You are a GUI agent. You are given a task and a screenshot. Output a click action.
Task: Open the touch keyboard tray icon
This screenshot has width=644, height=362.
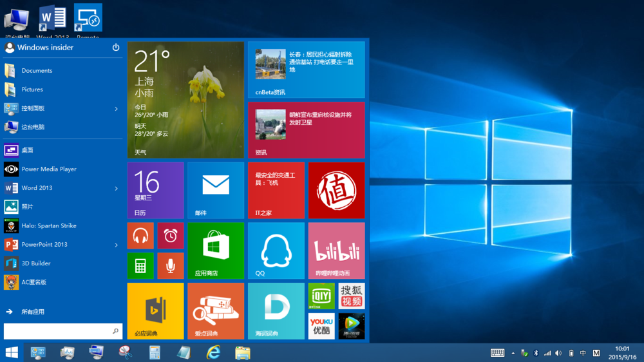(x=497, y=353)
